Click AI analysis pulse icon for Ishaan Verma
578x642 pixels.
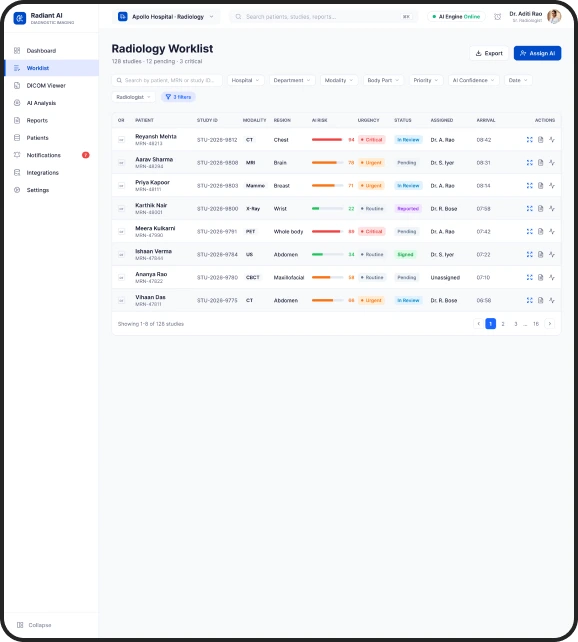point(552,254)
